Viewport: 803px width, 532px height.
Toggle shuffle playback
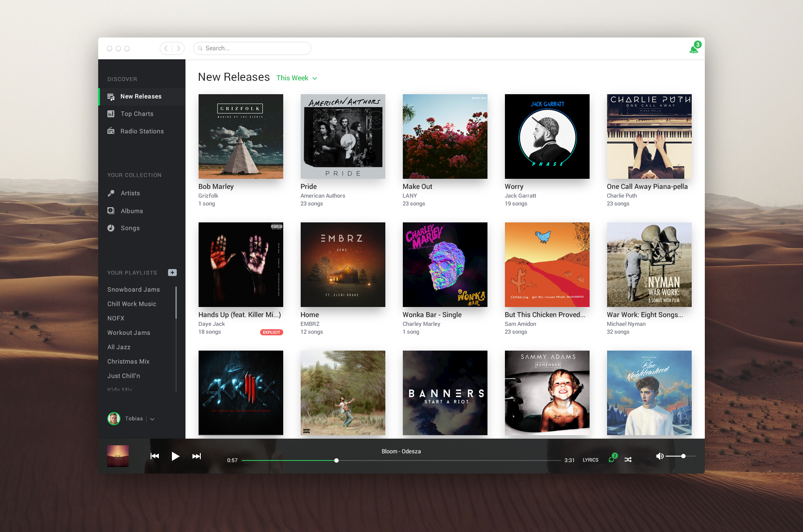pos(628,460)
